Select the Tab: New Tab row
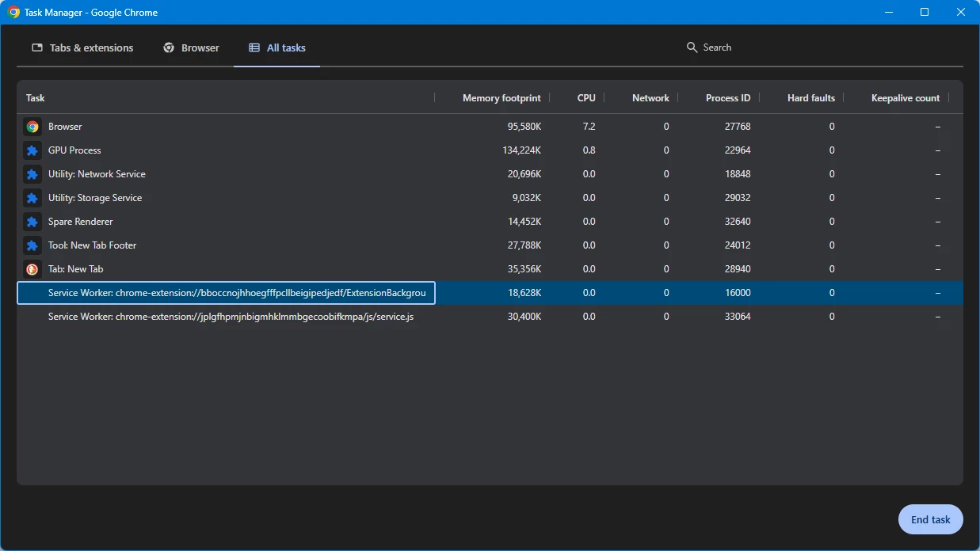 click(490, 269)
